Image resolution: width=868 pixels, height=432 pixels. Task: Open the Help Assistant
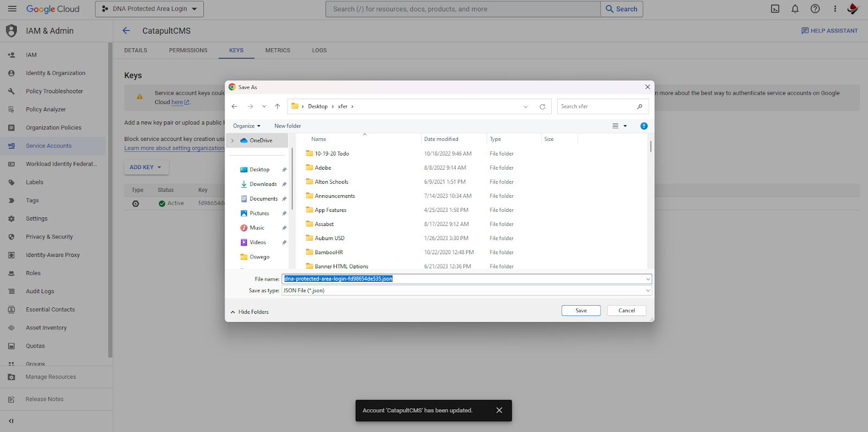pos(829,31)
